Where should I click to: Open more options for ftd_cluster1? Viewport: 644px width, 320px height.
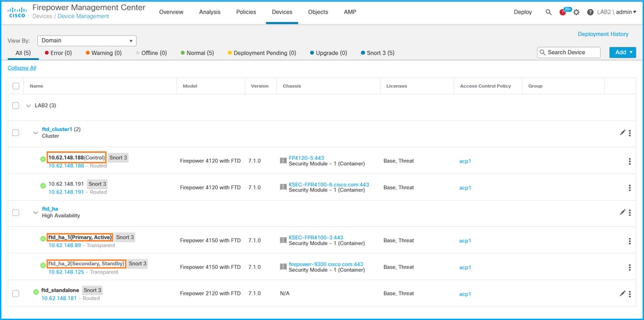pyautogui.click(x=630, y=133)
